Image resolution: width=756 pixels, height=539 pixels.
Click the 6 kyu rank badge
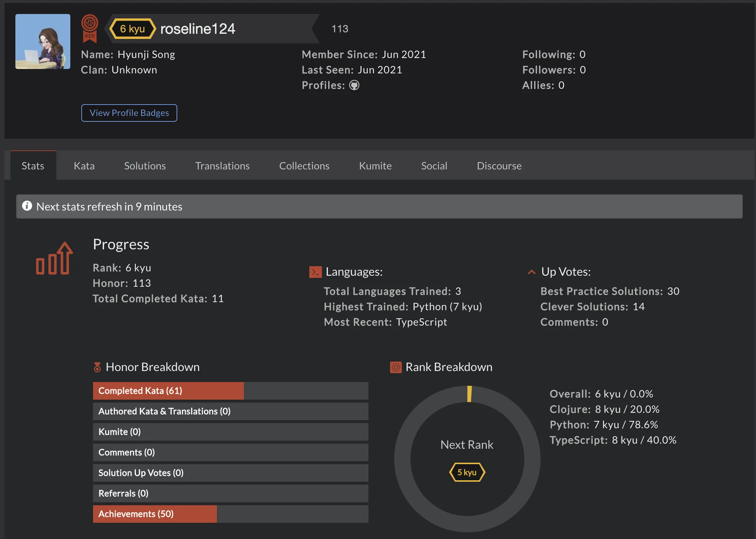click(x=132, y=29)
